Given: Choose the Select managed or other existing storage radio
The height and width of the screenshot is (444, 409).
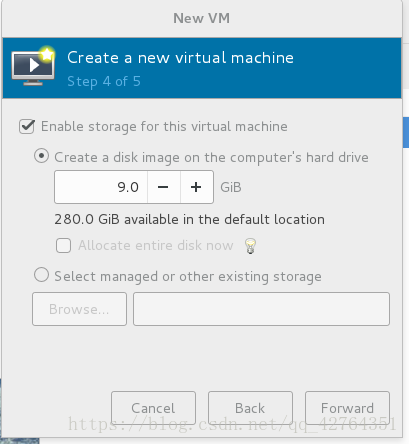Looking at the screenshot, I should pyautogui.click(x=41, y=275).
